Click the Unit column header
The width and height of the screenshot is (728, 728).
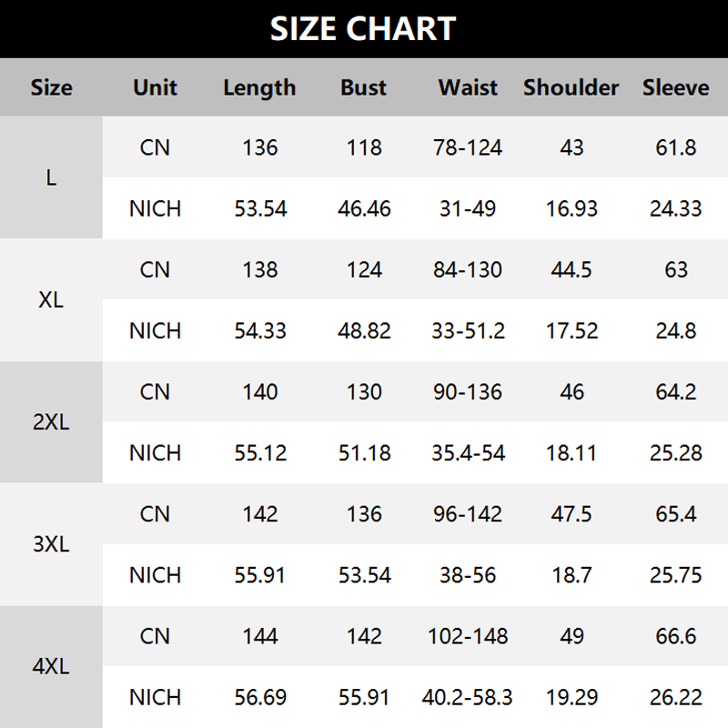155,87
